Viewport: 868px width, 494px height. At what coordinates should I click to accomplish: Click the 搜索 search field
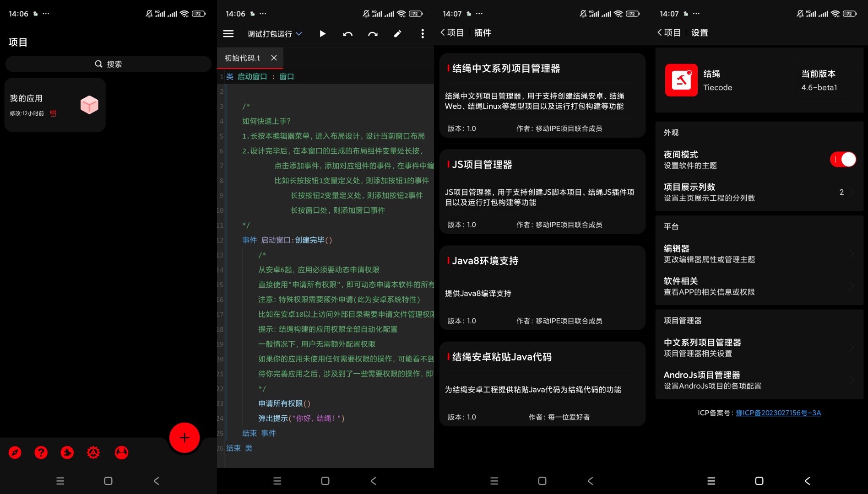(x=108, y=64)
